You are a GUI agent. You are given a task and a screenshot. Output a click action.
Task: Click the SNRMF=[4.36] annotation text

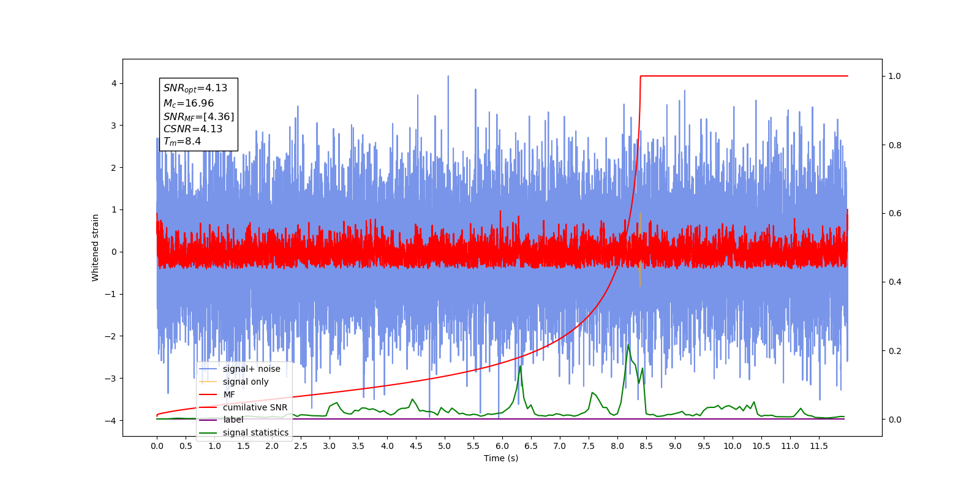198,116
